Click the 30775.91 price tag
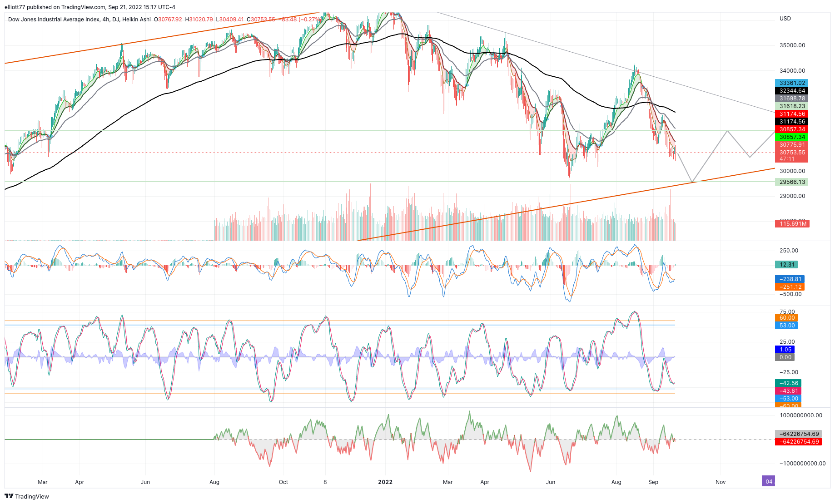 tap(791, 145)
